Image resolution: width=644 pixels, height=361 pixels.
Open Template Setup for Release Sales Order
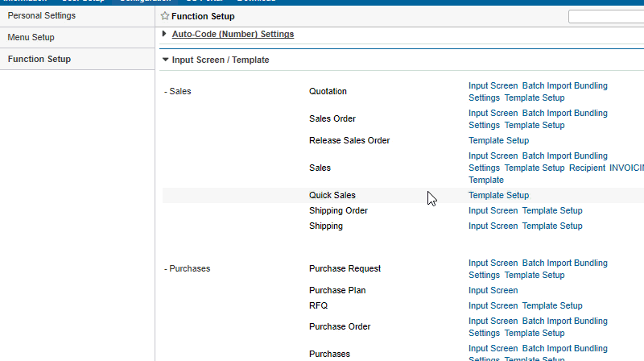(x=498, y=140)
